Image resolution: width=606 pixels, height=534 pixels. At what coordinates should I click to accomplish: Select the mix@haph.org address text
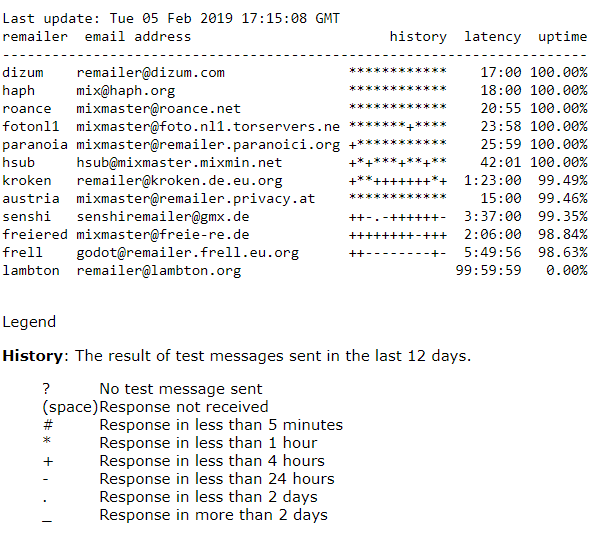(x=126, y=91)
